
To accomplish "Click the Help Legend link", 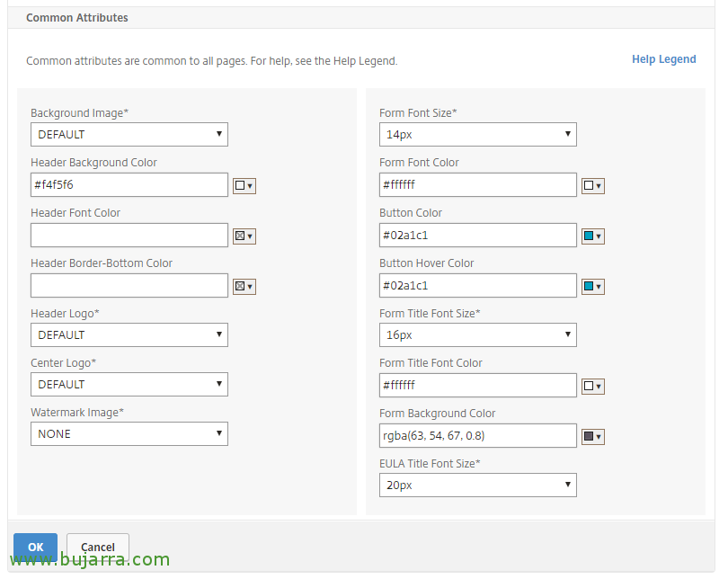I will 663,59.
